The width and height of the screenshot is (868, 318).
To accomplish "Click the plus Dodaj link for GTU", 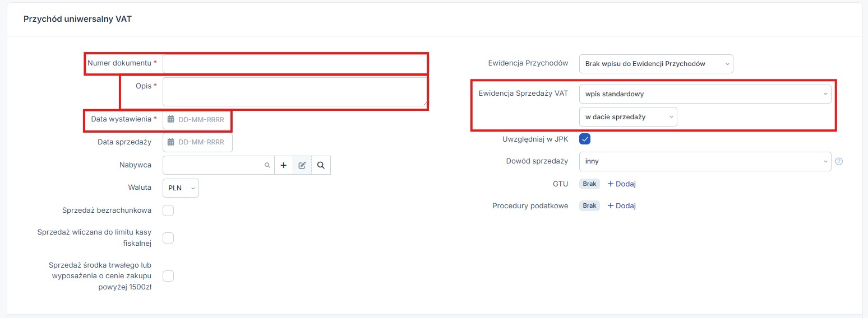I will [621, 184].
